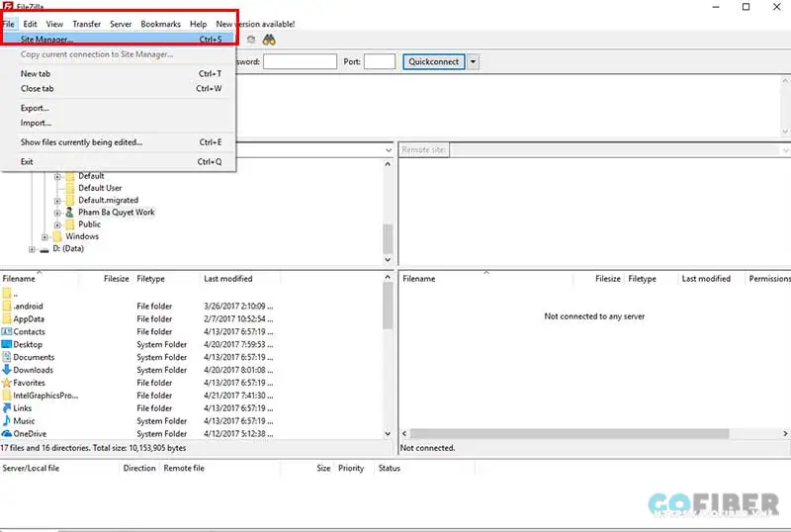Select the Downloads folder icon
The width and height of the screenshot is (791, 532).
pyautogui.click(x=7, y=370)
